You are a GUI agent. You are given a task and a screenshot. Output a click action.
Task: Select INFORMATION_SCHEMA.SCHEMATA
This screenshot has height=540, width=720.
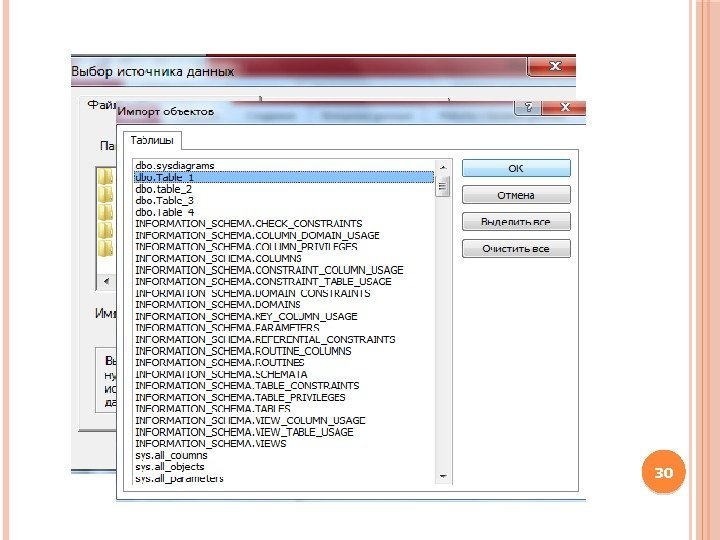coord(284,374)
